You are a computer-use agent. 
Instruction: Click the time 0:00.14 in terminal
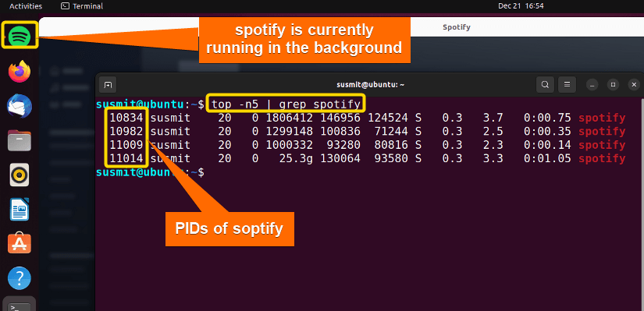pyautogui.click(x=547, y=145)
